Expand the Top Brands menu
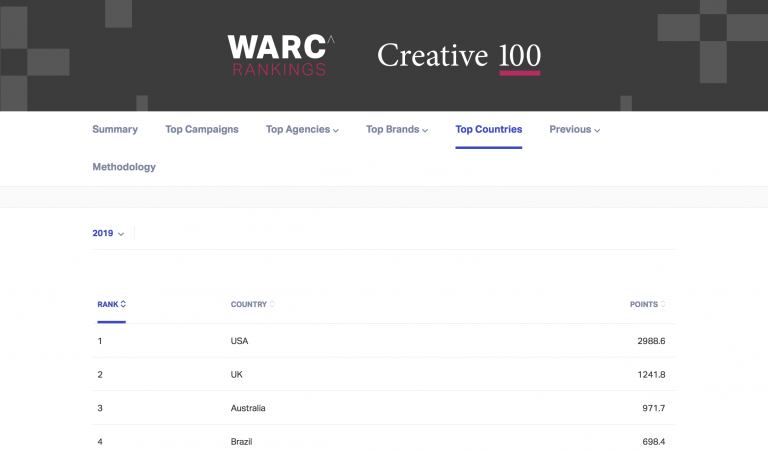Viewport: 768px width, 451px height. click(x=397, y=129)
